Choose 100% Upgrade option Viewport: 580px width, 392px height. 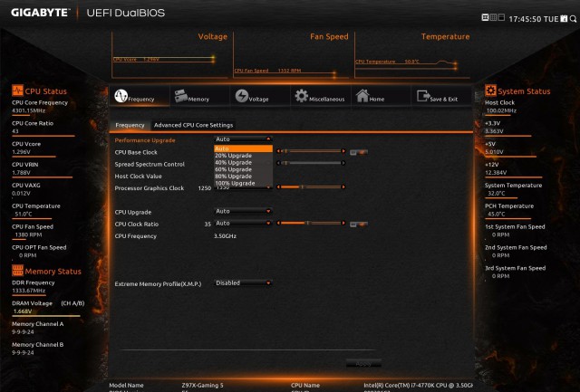[243, 183]
